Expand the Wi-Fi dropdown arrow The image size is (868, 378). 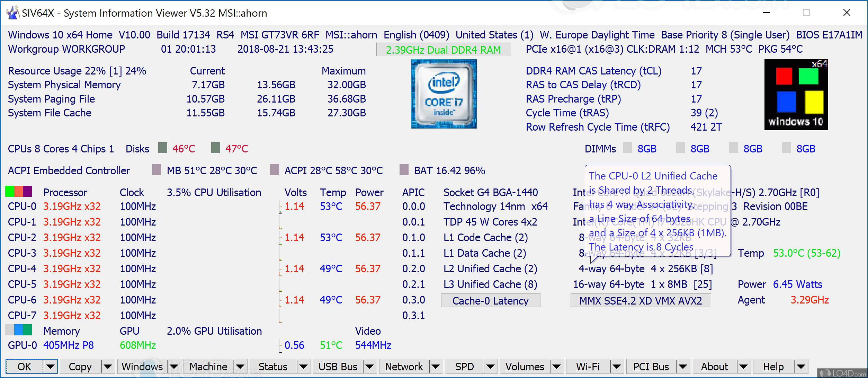coord(616,367)
